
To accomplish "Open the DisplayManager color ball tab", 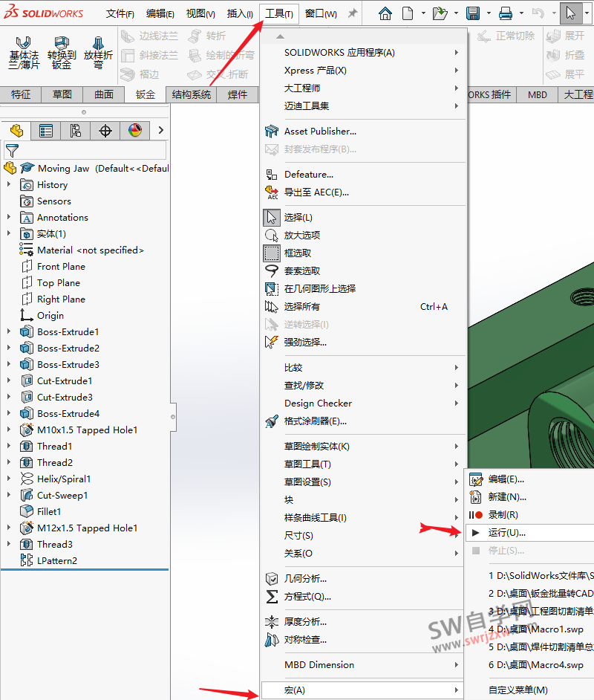I will coord(134,131).
